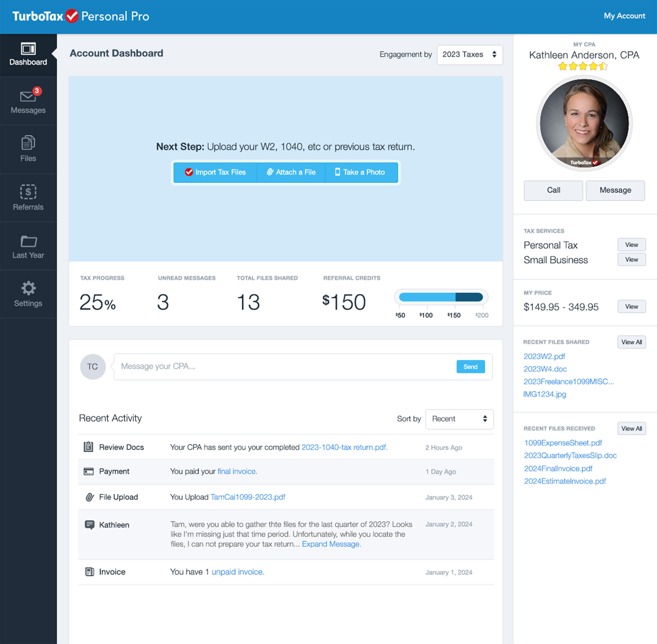Click the red 3 notification badge

click(x=37, y=91)
